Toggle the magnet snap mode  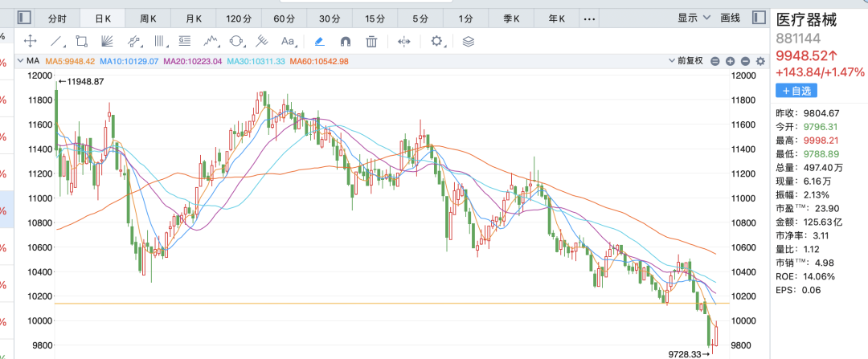tap(346, 41)
